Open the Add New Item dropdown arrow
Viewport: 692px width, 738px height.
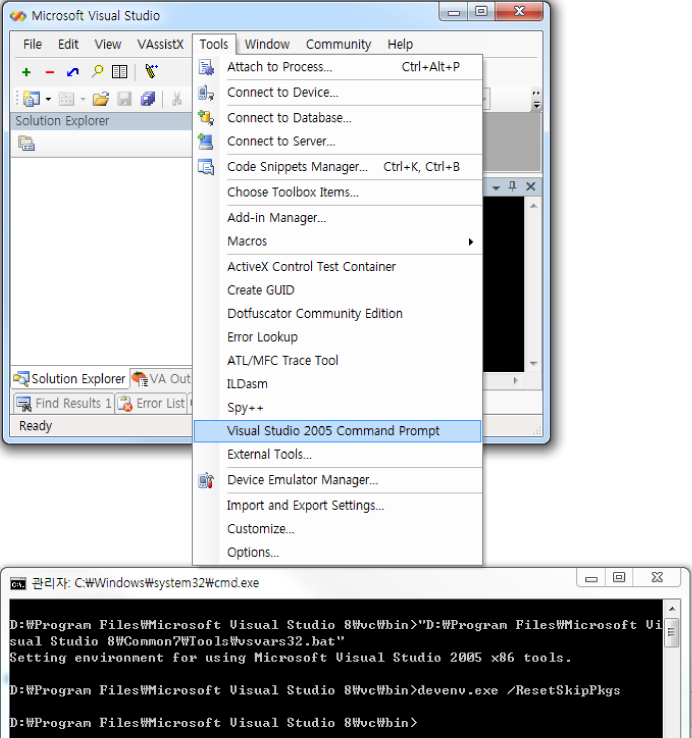[83, 99]
